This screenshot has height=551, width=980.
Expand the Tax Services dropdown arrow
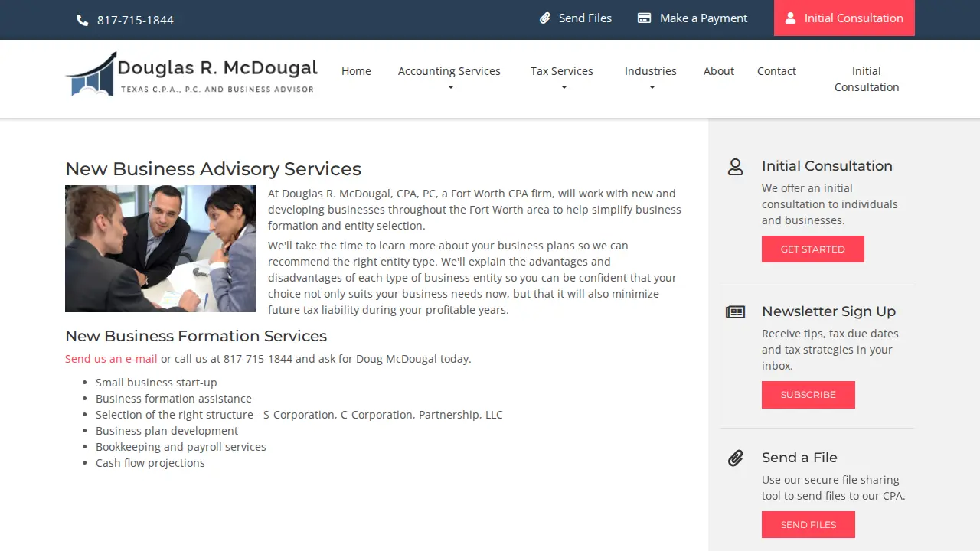(x=563, y=87)
